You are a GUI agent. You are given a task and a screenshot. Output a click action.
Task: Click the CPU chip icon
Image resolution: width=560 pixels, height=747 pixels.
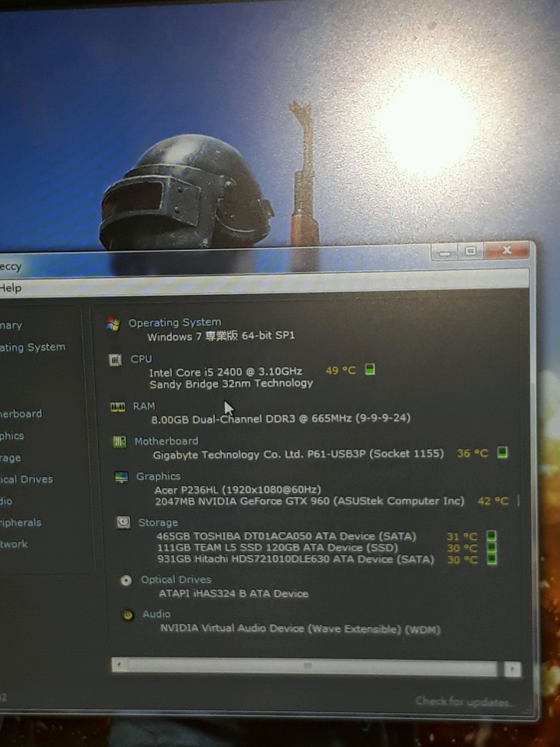(x=115, y=359)
